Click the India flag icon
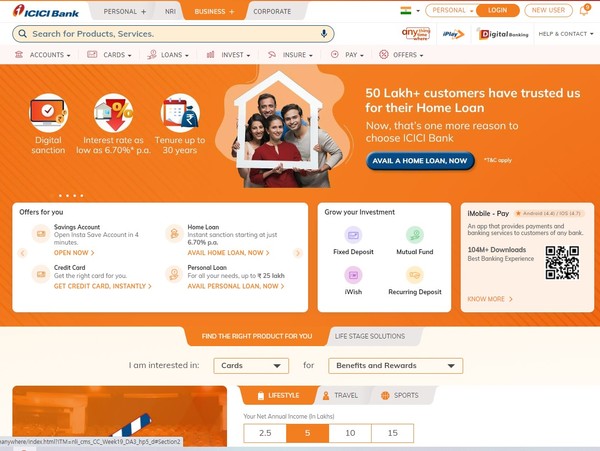 406,11
